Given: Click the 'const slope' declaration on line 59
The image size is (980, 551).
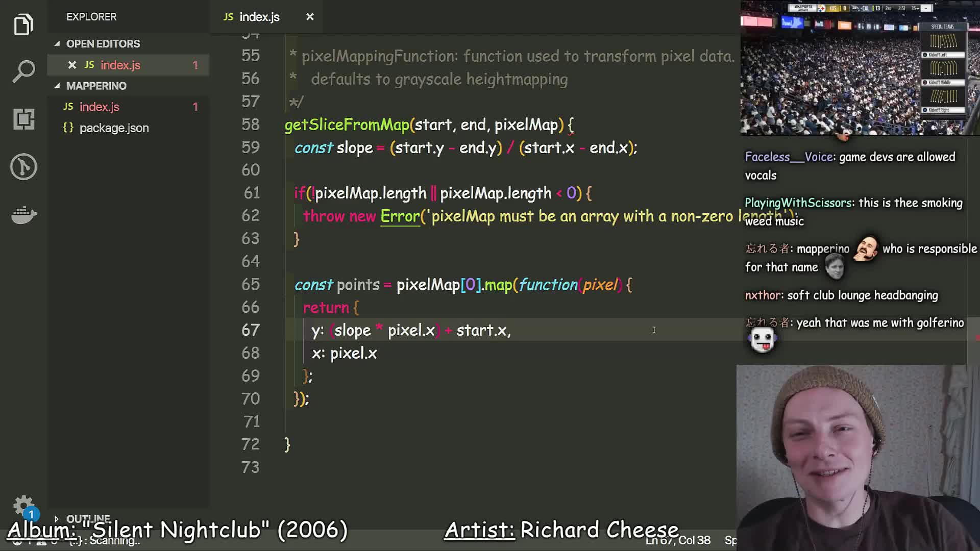Looking at the screenshot, I should pos(334,147).
